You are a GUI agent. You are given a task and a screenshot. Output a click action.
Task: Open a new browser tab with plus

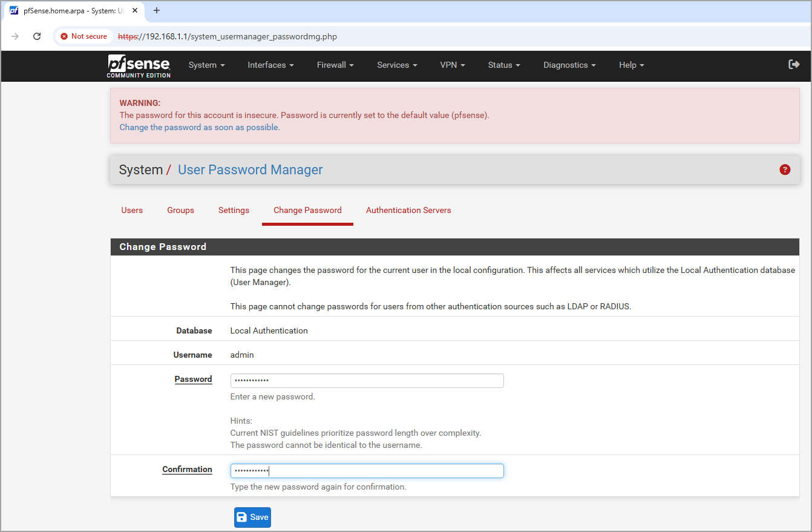(157, 10)
